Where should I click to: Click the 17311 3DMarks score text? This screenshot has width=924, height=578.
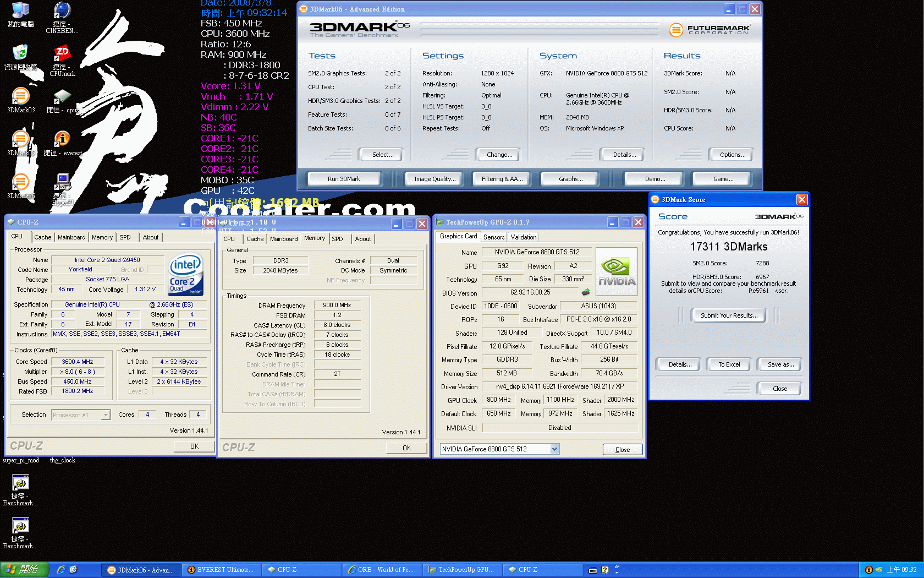(729, 247)
